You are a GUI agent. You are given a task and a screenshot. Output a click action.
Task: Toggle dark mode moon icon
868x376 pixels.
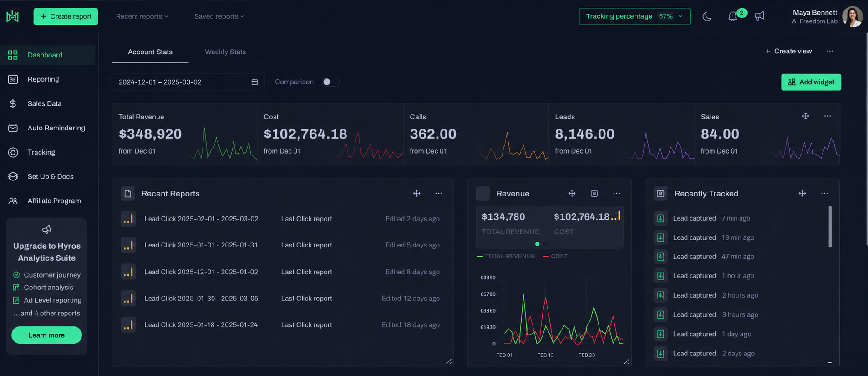point(707,16)
